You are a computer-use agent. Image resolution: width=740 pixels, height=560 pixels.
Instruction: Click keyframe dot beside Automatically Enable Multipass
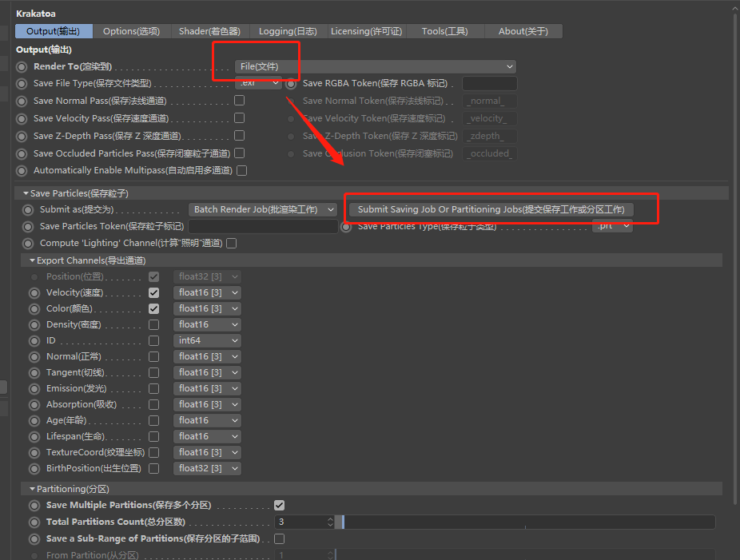[22, 171]
